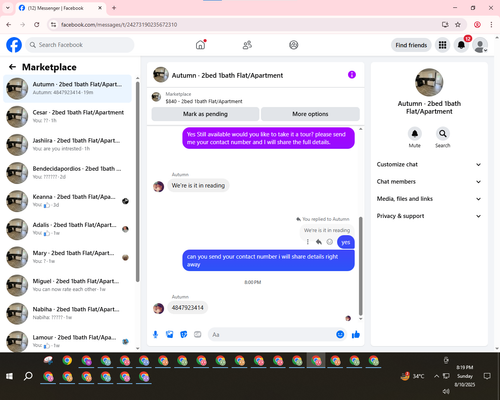This screenshot has height=400, width=500.
Task: Click the Search Facebook field
Action: point(80,45)
